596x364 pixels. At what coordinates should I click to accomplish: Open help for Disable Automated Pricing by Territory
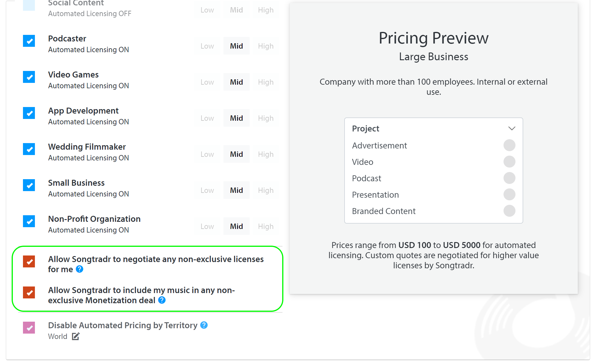[204, 325]
